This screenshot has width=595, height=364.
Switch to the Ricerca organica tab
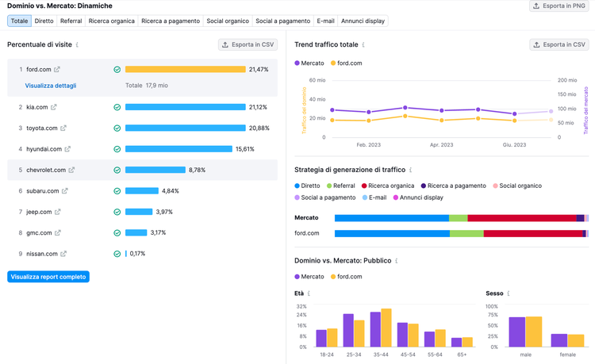(112, 21)
